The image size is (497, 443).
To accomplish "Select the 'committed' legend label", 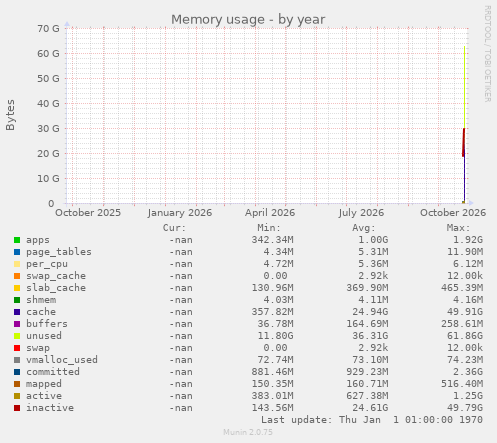I will point(53,372).
